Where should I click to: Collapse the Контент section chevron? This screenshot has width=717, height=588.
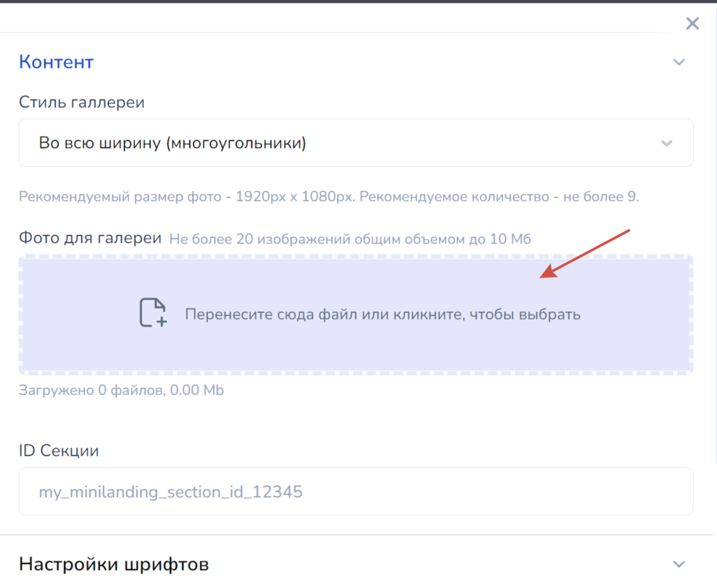click(678, 63)
